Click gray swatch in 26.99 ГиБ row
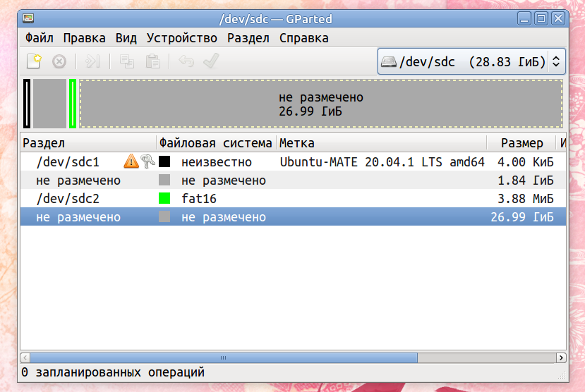This screenshot has height=392, width=585. (x=164, y=216)
